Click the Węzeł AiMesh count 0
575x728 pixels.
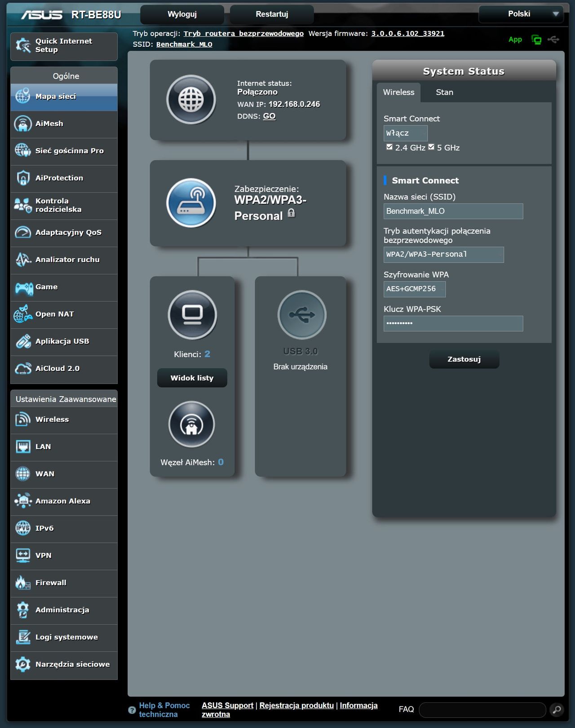point(221,462)
